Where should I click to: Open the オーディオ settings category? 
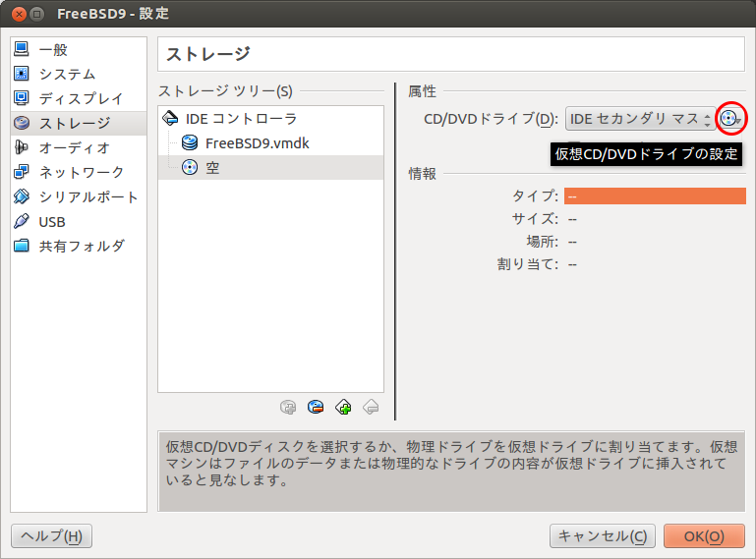79,148
